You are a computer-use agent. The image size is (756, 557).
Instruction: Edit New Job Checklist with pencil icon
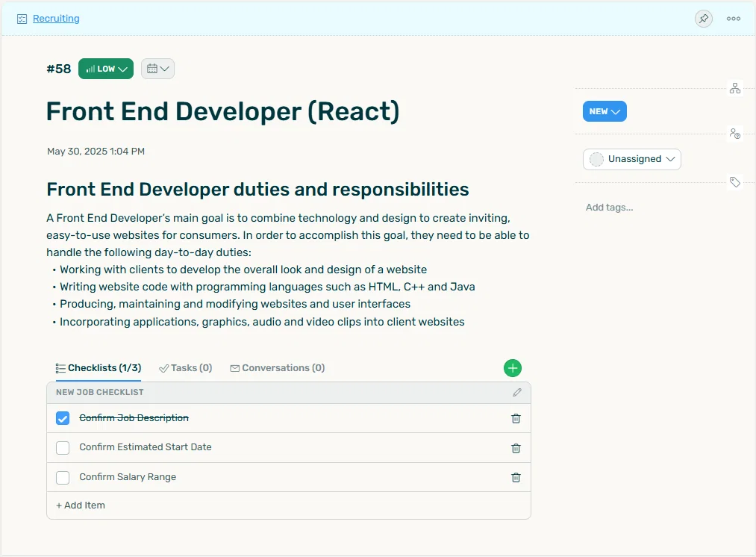517,393
